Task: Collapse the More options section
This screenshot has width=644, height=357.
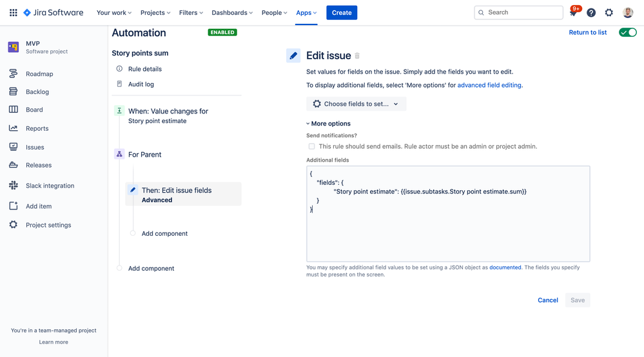Action: click(328, 124)
